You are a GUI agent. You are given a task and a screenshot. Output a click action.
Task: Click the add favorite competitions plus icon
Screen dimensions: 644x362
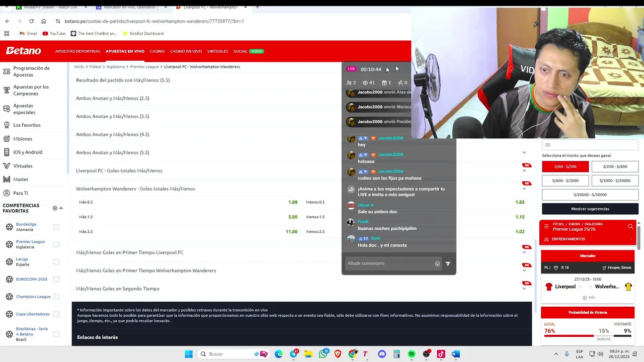pyautogui.click(x=55, y=208)
